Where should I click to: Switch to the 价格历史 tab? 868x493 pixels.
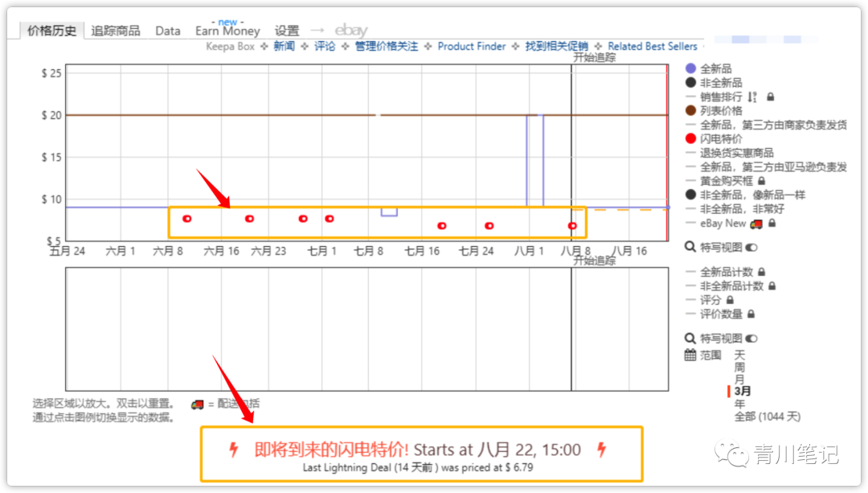[51, 31]
